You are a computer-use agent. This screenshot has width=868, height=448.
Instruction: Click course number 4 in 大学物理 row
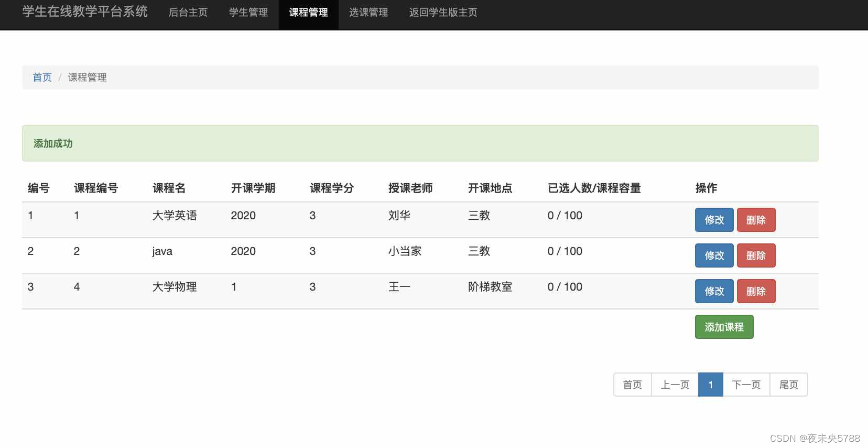(x=77, y=287)
